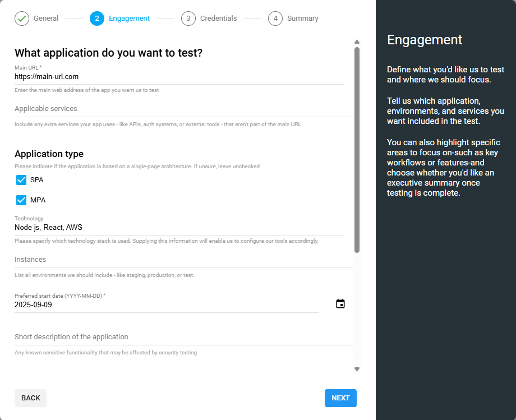The width and height of the screenshot is (516, 420).
Task: Uncheck the SPA checkbox
Action: tap(20, 179)
